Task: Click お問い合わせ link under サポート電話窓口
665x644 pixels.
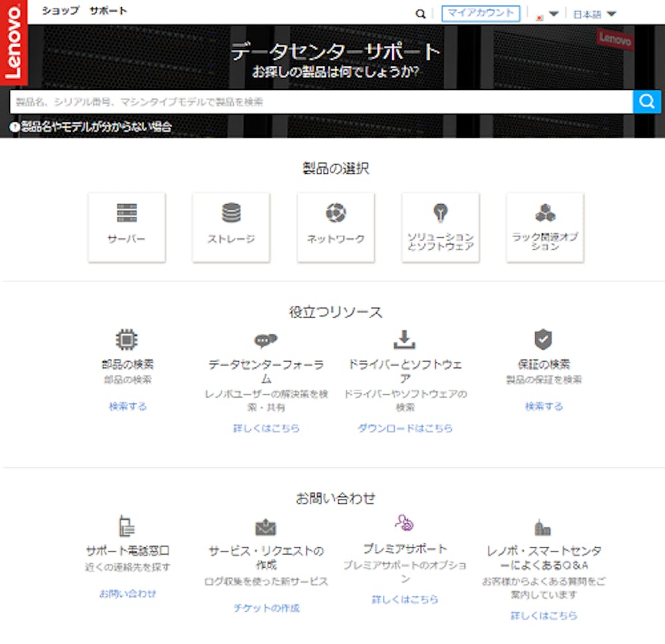Action: click(128, 593)
